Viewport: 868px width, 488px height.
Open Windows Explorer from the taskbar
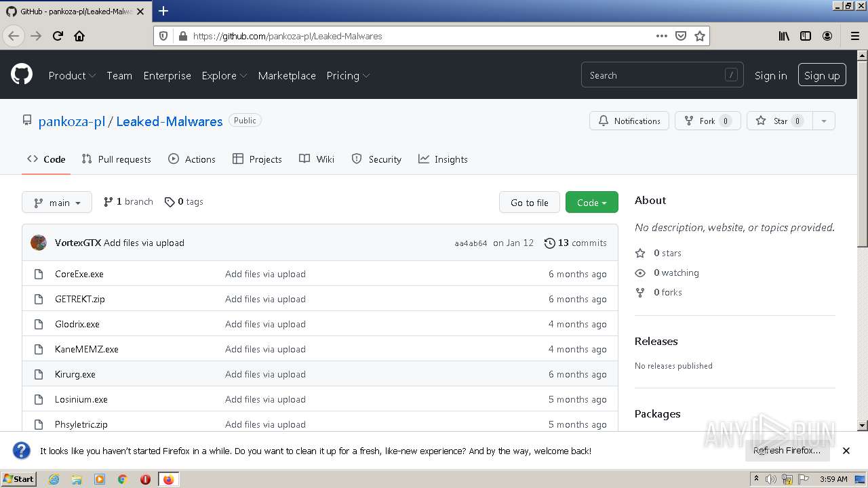77,479
